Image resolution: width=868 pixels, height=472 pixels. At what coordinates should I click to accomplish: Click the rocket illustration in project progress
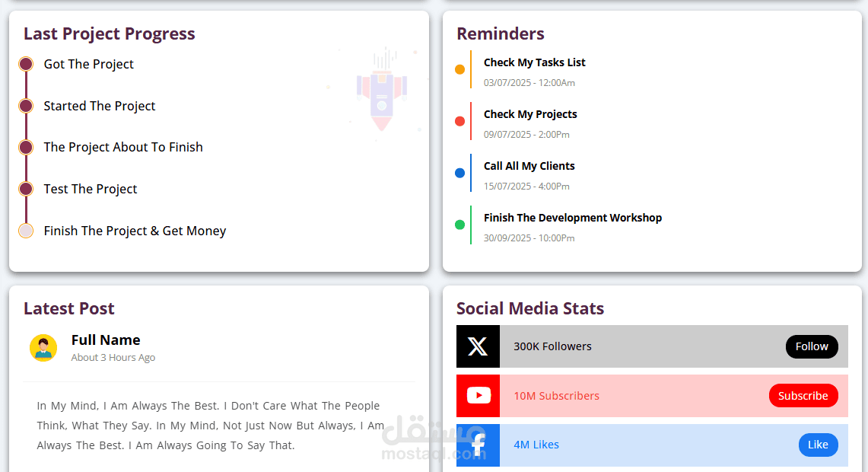(x=381, y=90)
